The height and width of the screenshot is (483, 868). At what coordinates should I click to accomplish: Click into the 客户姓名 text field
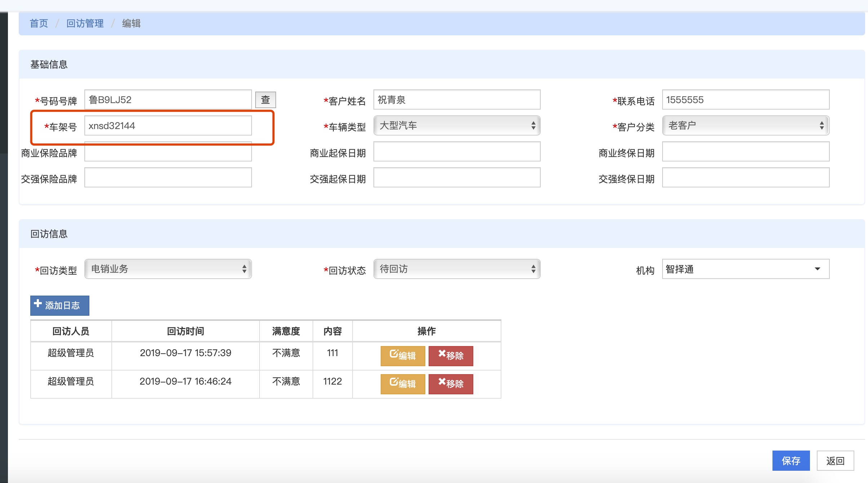tap(457, 100)
